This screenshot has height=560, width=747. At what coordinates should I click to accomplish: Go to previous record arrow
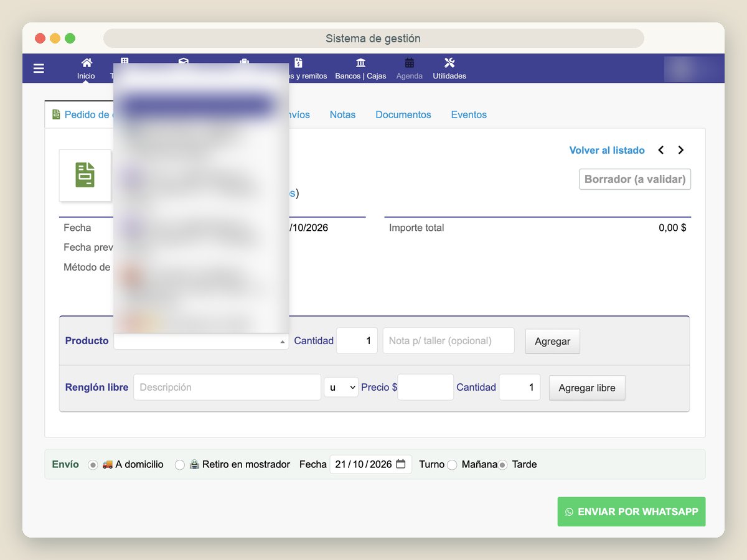pos(661,150)
